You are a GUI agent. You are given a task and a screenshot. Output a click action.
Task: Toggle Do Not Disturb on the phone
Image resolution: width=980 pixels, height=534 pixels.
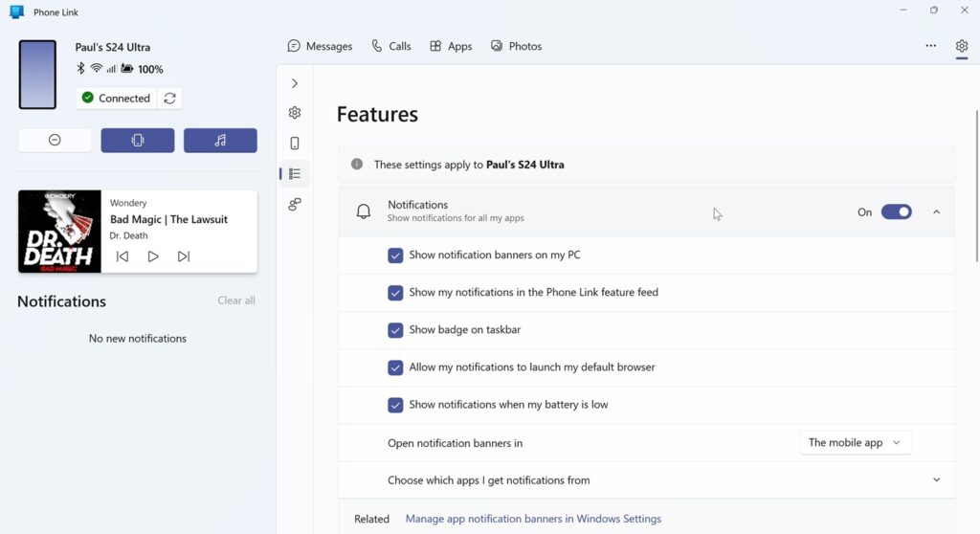pos(55,140)
